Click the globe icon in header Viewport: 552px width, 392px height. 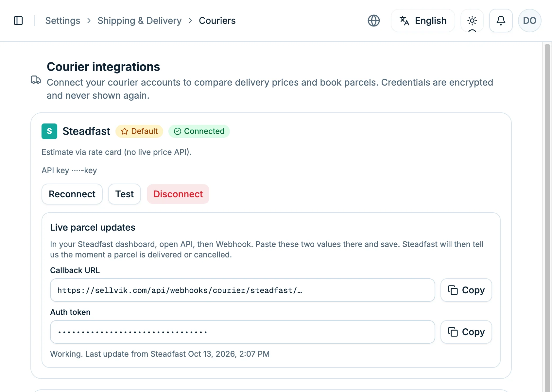[374, 21]
